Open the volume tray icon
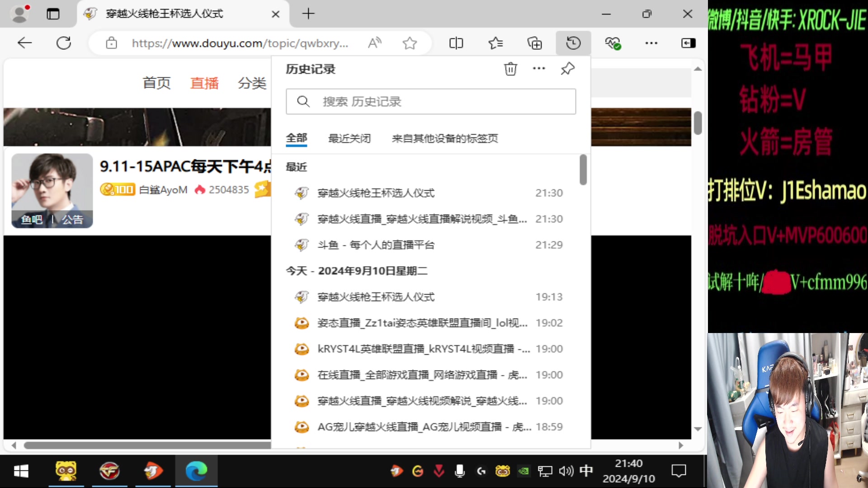 click(566, 471)
